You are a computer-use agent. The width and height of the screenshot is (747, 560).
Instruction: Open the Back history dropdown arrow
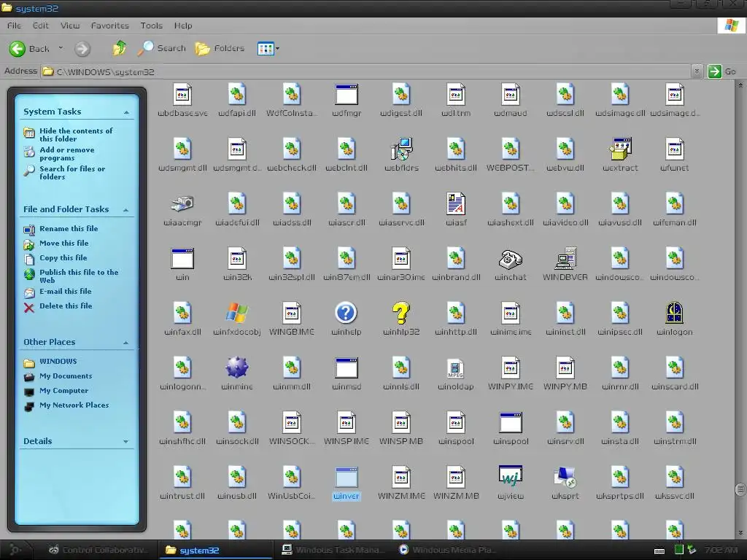click(x=61, y=48)
